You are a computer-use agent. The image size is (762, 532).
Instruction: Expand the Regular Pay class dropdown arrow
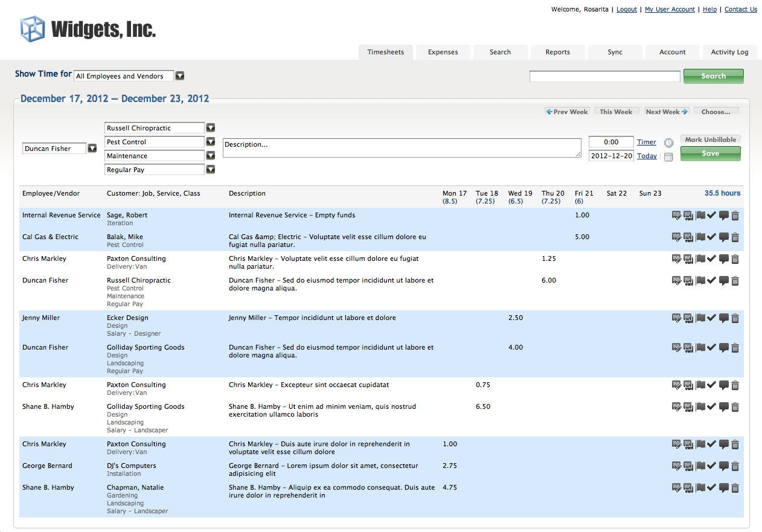point(211,170)
